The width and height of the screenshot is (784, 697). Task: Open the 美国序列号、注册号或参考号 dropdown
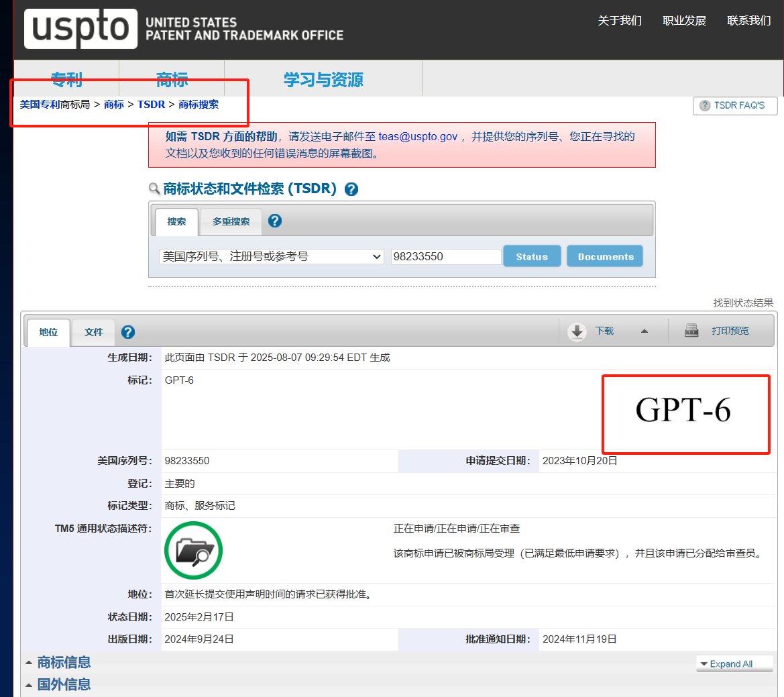point(272,256)
